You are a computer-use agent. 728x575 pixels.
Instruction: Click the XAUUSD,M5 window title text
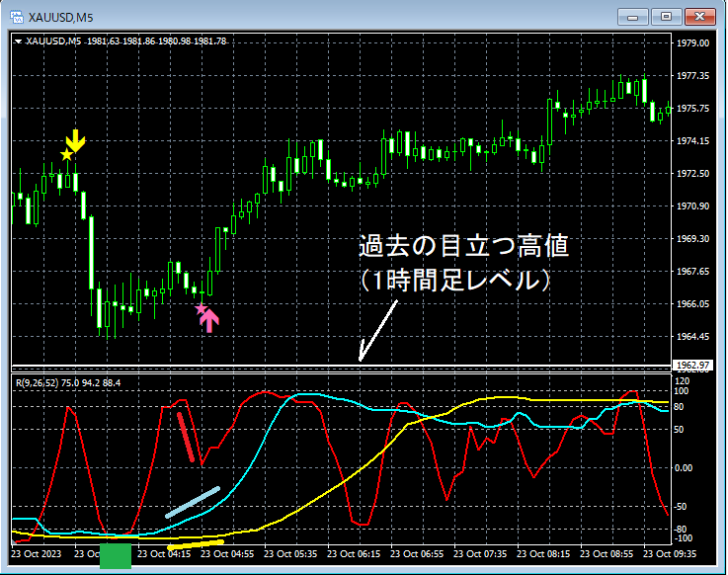pos(61,18)
